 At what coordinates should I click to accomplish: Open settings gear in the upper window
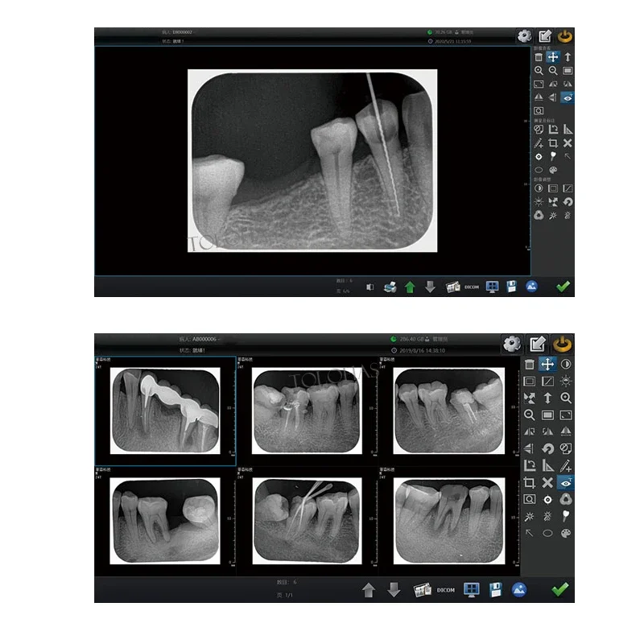(525, 36)
